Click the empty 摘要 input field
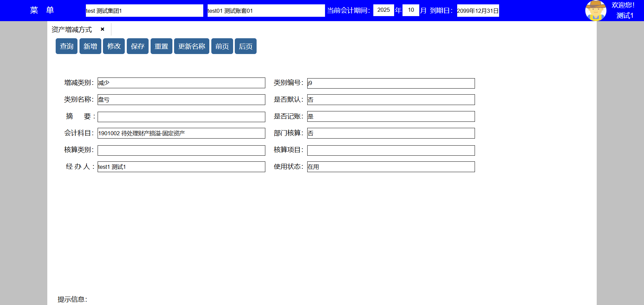644x305 pixels. 181,117
